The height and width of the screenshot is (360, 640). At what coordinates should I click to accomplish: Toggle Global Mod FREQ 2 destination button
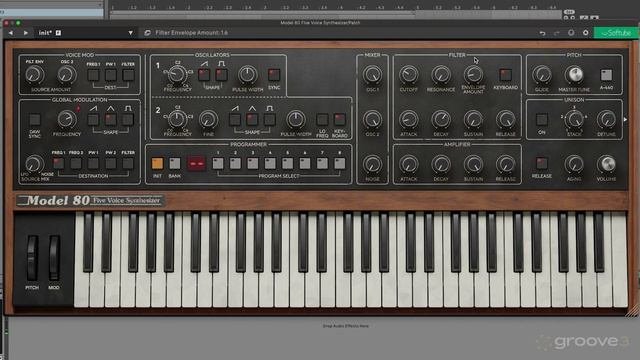[x=76, y=164]
